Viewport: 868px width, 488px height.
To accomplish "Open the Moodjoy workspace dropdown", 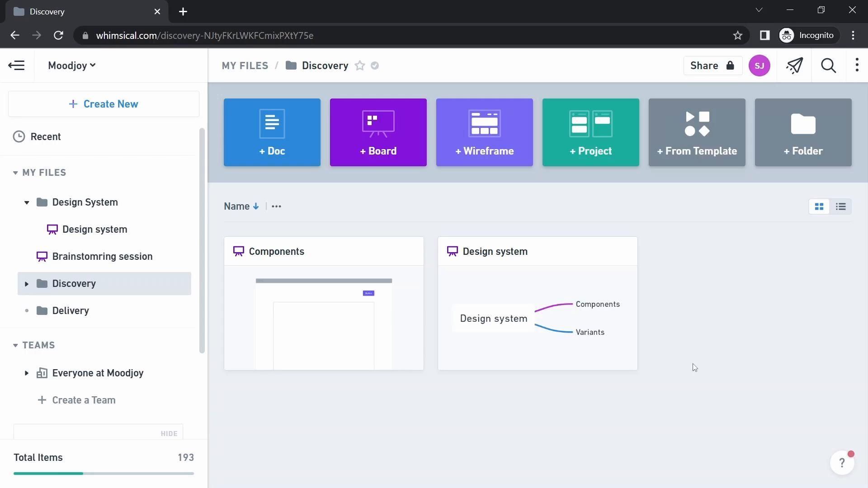I will pos(71,66).
